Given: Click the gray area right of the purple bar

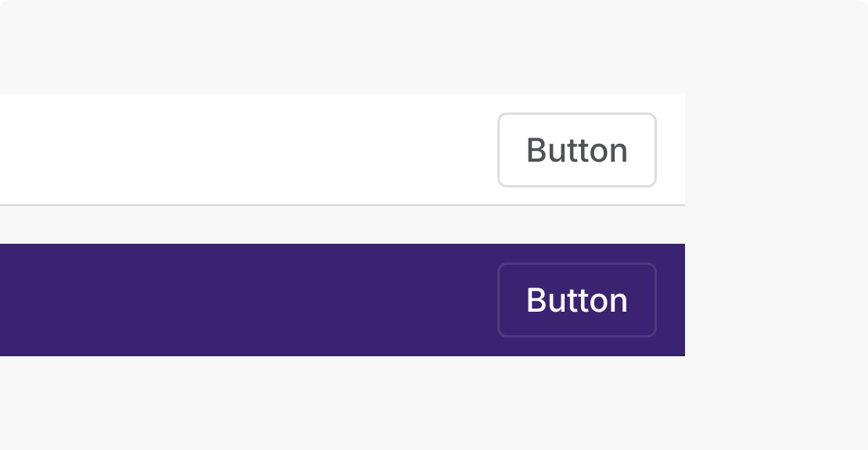Looking at the screenshot, I should coord(774,300).
